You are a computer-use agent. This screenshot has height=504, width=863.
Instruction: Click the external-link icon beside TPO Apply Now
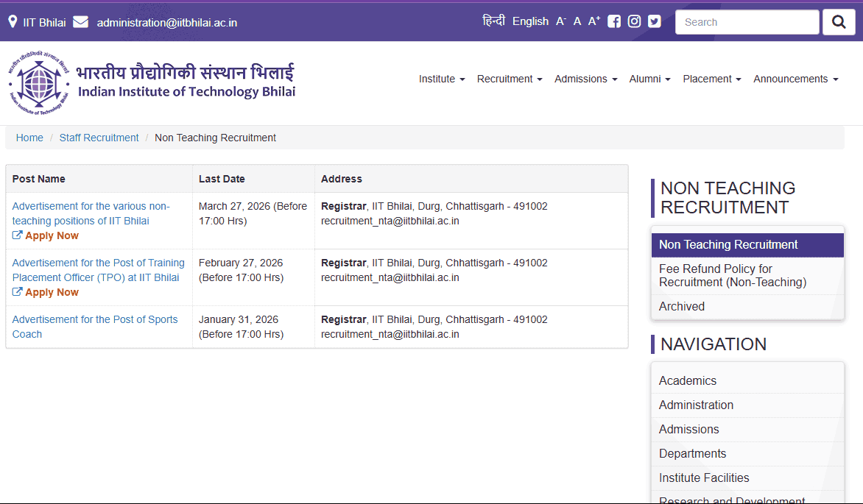(18, 292)
